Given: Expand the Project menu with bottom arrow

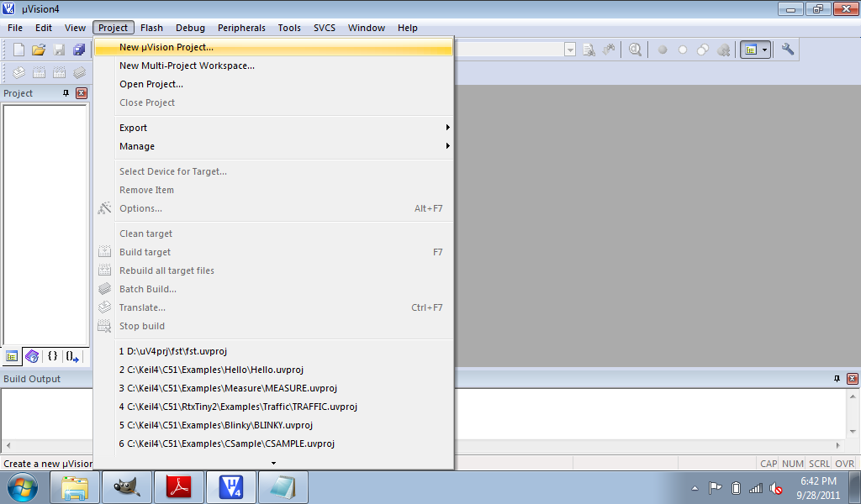Looking at the screenshot, I should 273,464.
